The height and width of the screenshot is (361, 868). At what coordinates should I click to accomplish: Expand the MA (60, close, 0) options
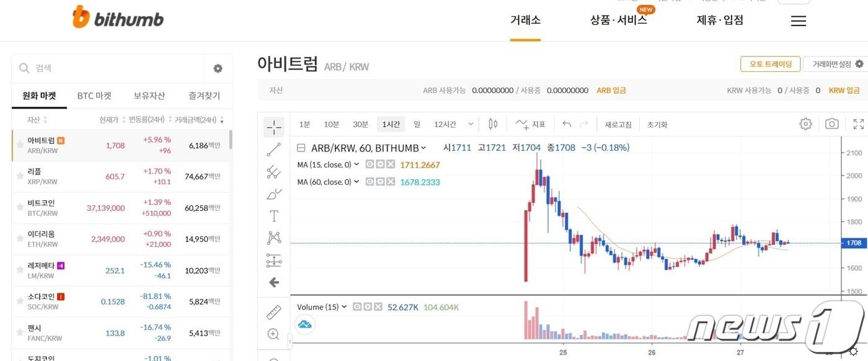coord(356,182)
